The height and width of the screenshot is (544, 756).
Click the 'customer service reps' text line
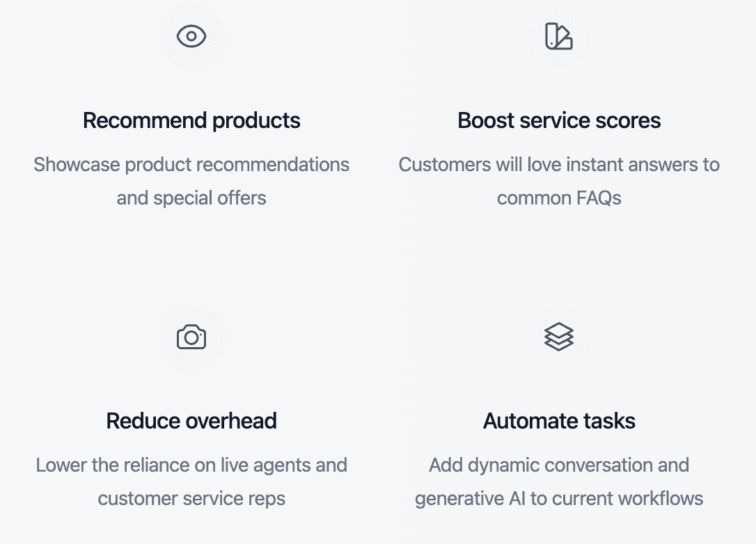click(191, 499)
